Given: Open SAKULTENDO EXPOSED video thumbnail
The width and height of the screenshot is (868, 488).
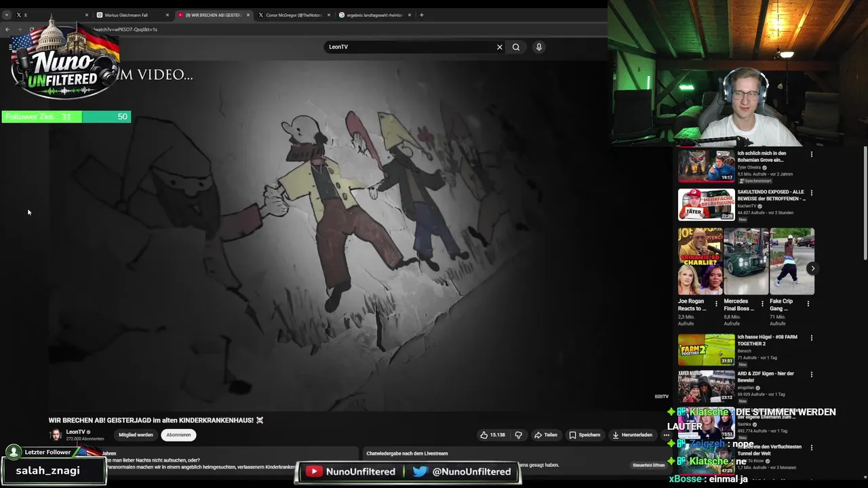Looking at the screenshot, I should tap(706, 204).
